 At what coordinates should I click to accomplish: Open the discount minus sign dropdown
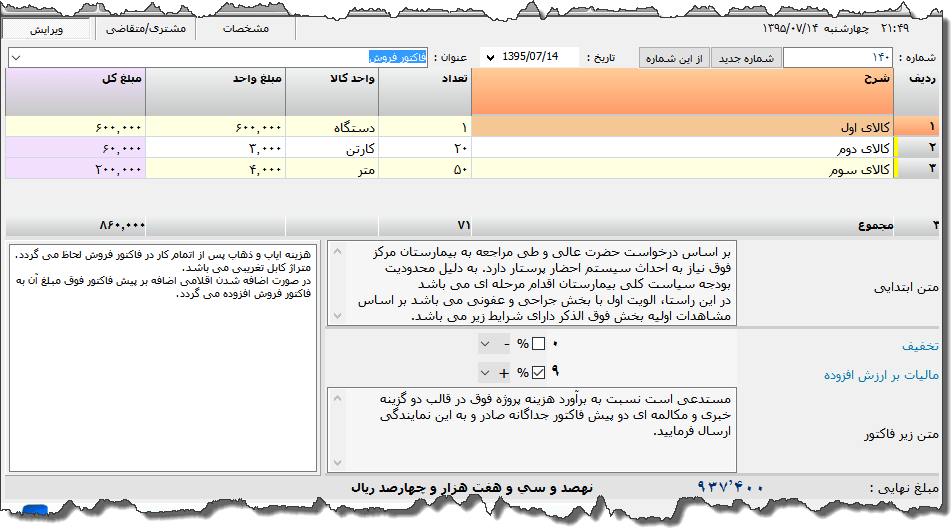pyautogui.click(x=495, y=344)
